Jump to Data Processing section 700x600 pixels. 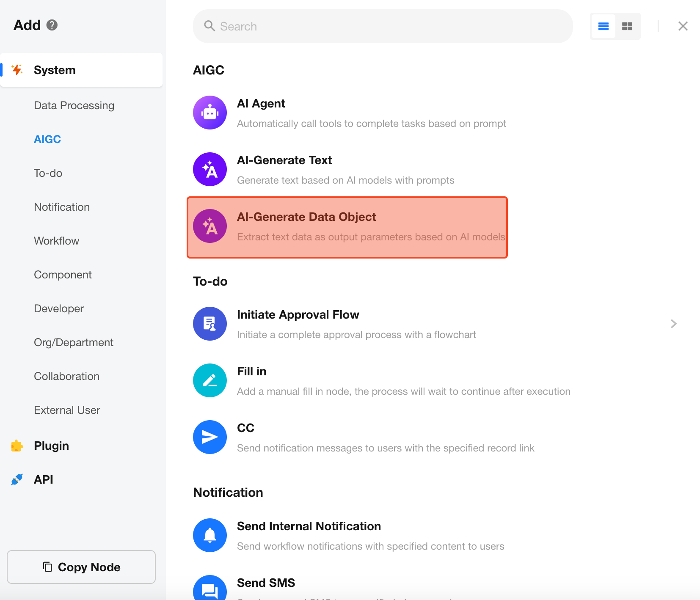point(74,105)
